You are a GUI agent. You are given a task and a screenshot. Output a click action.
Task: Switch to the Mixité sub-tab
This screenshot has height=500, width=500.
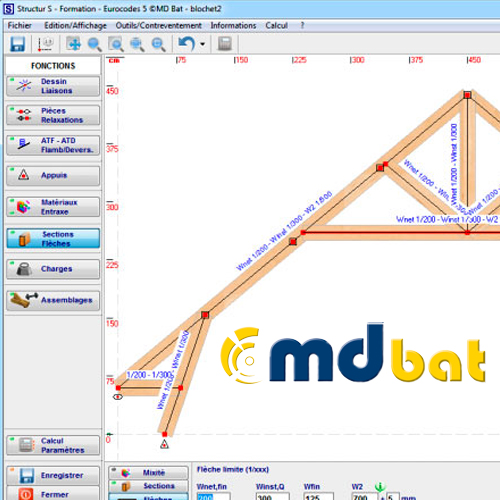coord(148,473)
